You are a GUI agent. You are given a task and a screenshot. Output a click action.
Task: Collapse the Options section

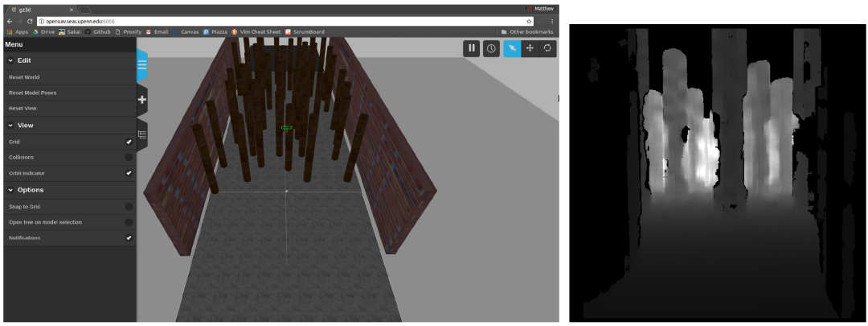[10, 190]
